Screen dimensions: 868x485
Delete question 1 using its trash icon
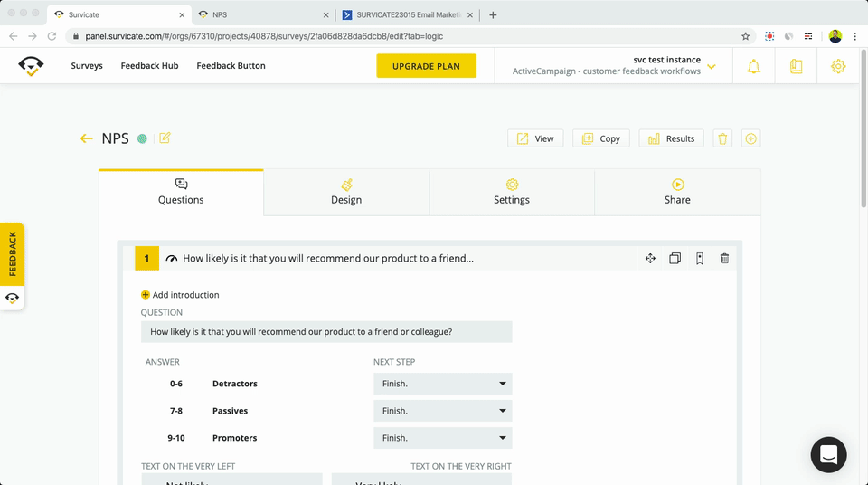(x=724, y=259)
